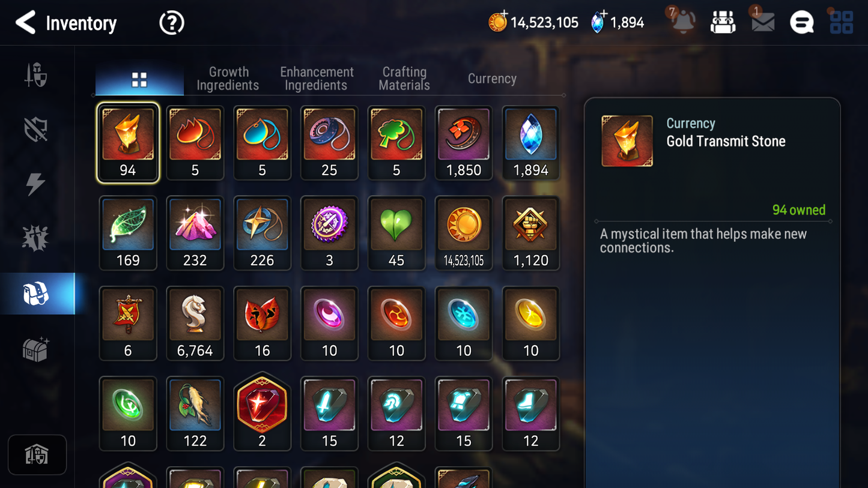Open the help question mark icon

(x=172, y=23)
